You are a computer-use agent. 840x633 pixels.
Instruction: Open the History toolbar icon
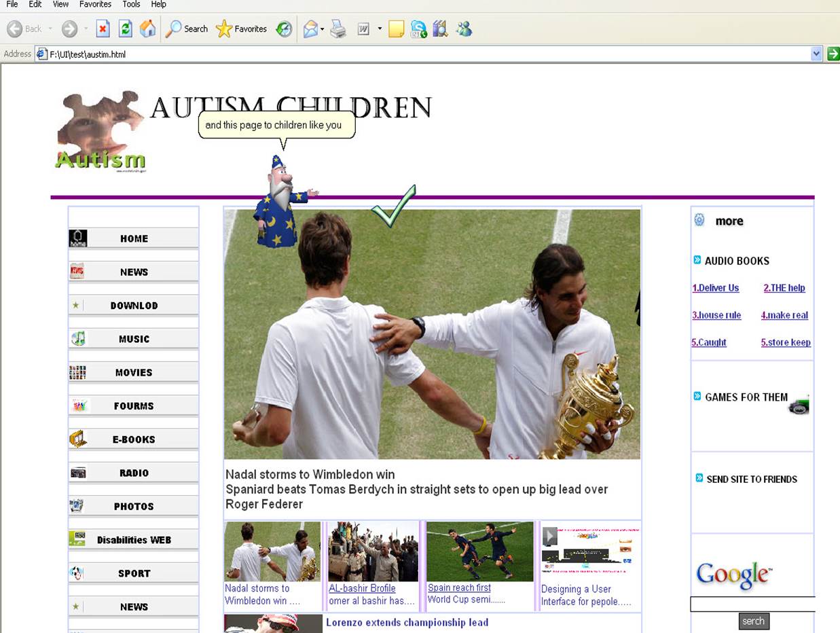click(x=284, y=29)
